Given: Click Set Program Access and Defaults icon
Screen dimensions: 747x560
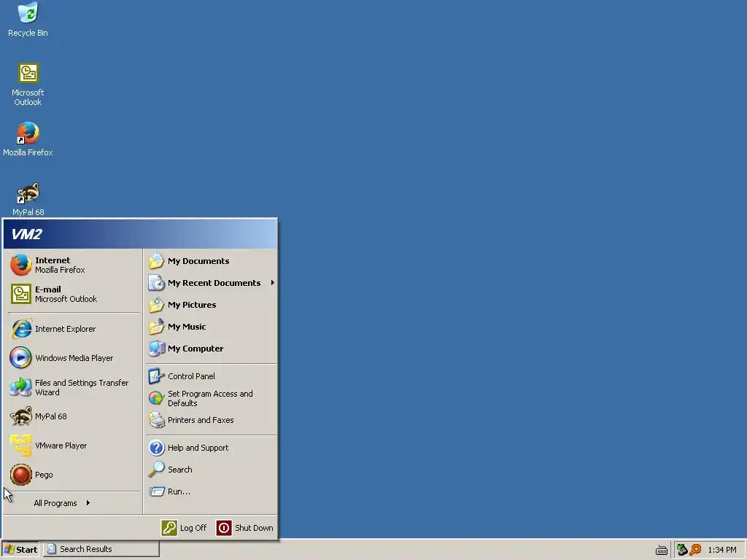Looking at the screenshot, I should point(156,398).
